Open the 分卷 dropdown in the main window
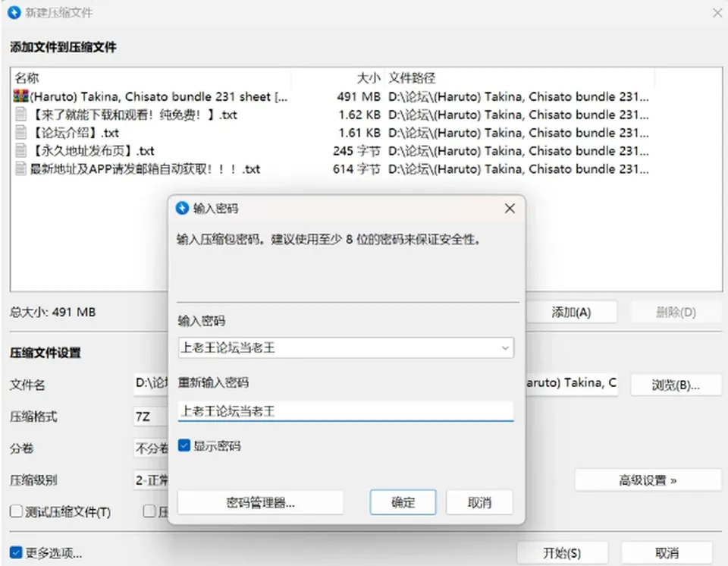Screen dimensions: 728x566 pos(150,448)
